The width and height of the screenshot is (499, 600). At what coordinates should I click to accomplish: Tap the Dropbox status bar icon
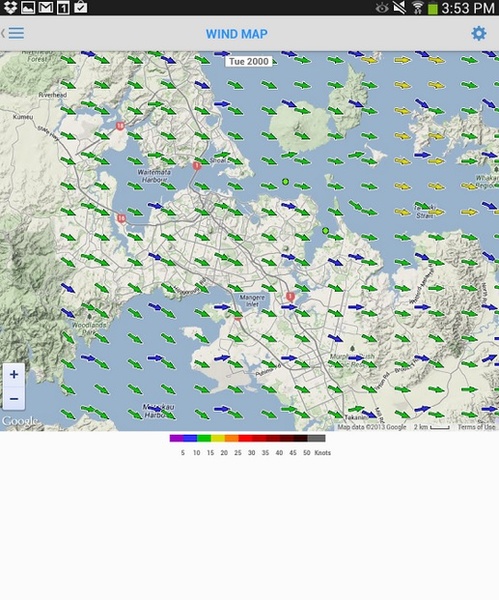pos(10,7)
